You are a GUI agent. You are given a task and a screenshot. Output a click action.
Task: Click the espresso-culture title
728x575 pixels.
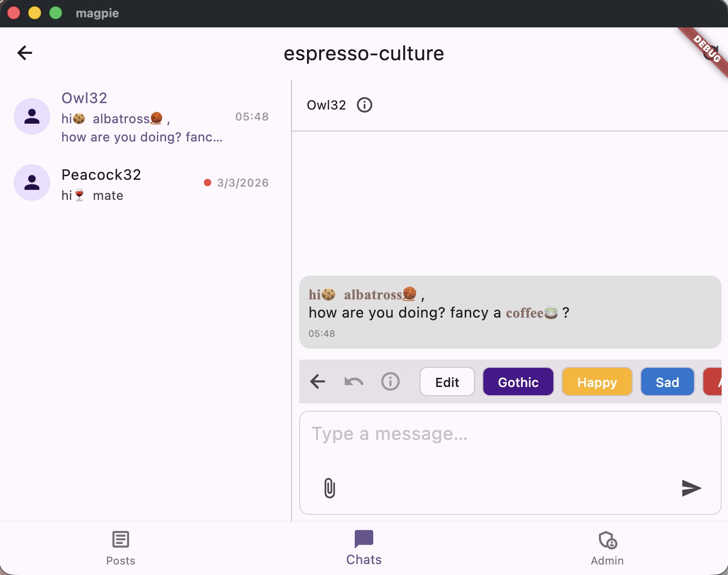click(x=364, y=53)
